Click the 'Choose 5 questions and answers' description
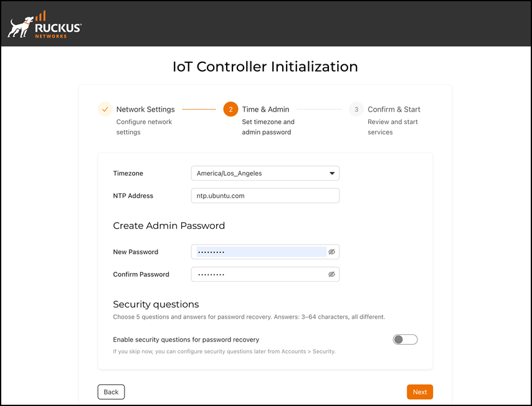532x406 pixels. coord(249,317)
